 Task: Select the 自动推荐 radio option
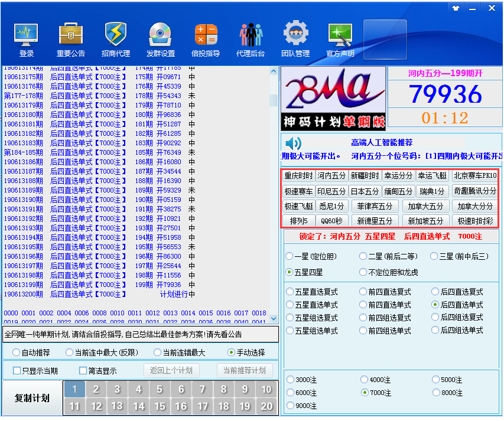click(x=16, y=353)
